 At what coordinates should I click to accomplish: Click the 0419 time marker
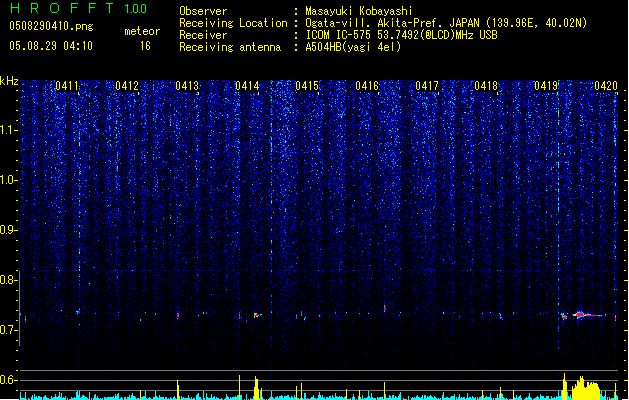point(546,86)
